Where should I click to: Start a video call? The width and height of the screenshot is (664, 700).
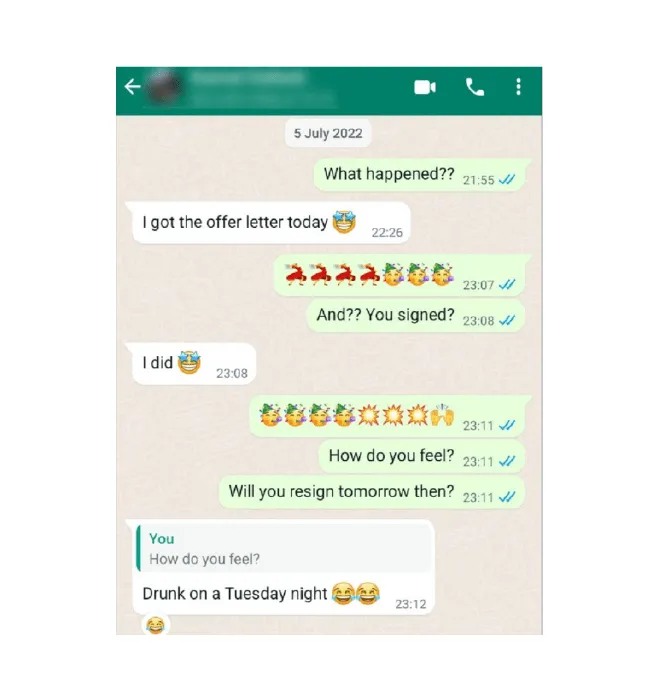425,87
